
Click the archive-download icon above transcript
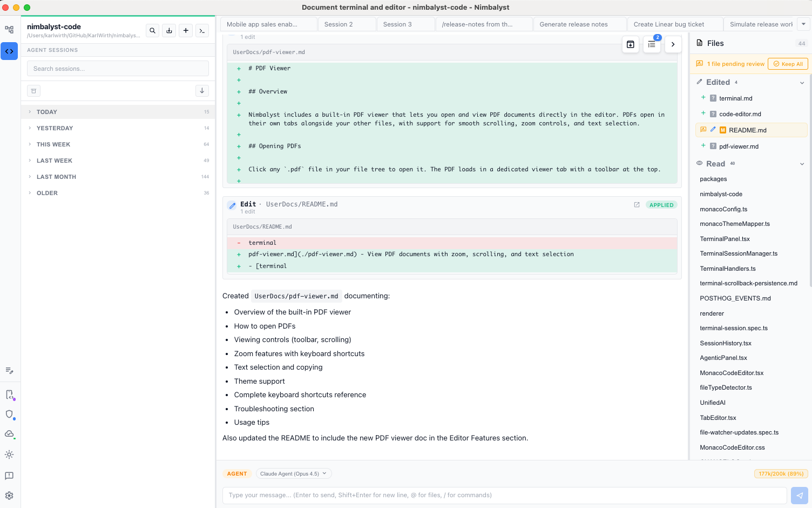(x=631, y=44)
